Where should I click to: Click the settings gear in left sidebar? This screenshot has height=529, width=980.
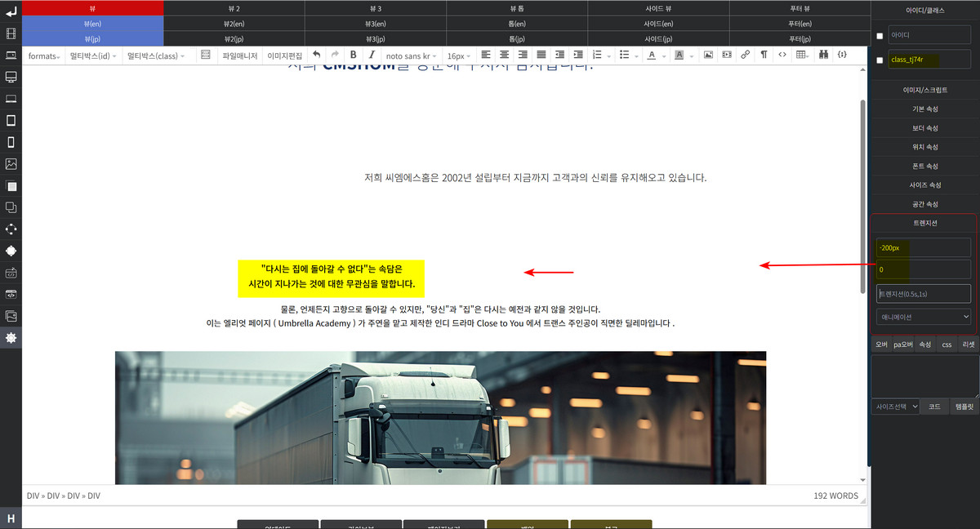coord(11,337)
